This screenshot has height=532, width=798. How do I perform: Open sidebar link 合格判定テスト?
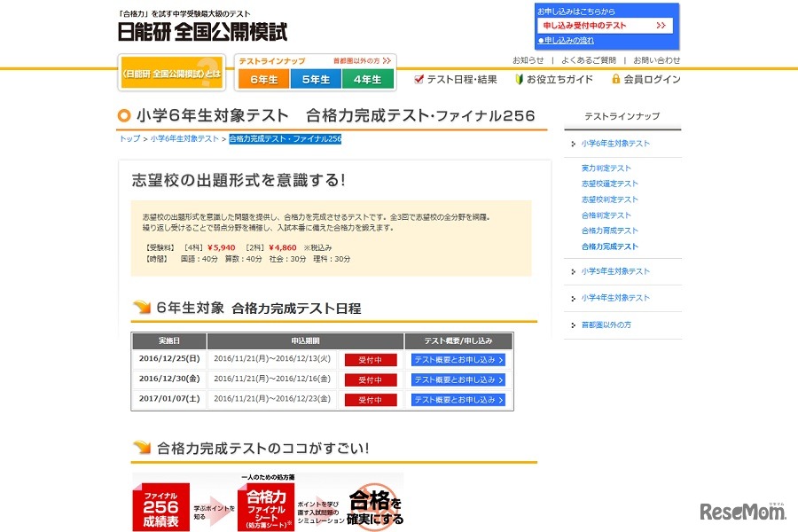point(606,215)
